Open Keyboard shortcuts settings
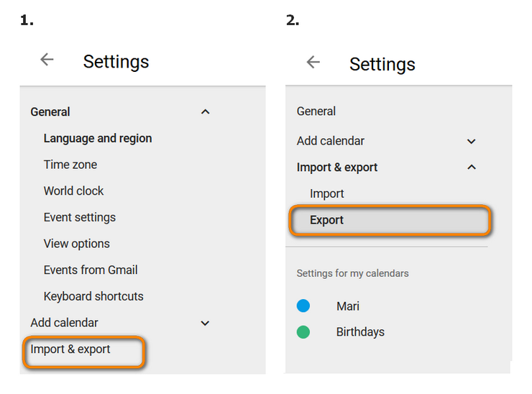This screenshot has width=532, height=394. tap(93, 296)
